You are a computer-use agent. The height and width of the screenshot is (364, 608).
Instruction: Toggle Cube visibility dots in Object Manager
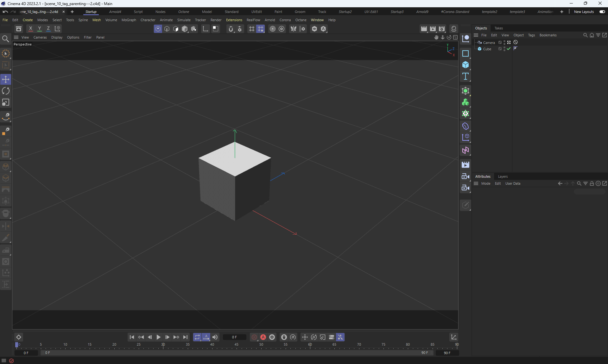(x=504, y=49)
